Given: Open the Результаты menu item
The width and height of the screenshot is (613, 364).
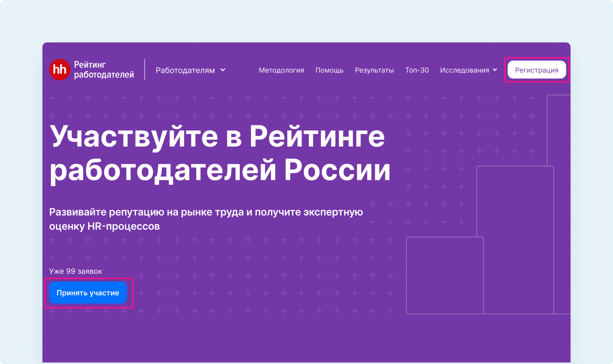Looking at the screenshot, I should tap(374, 70).
